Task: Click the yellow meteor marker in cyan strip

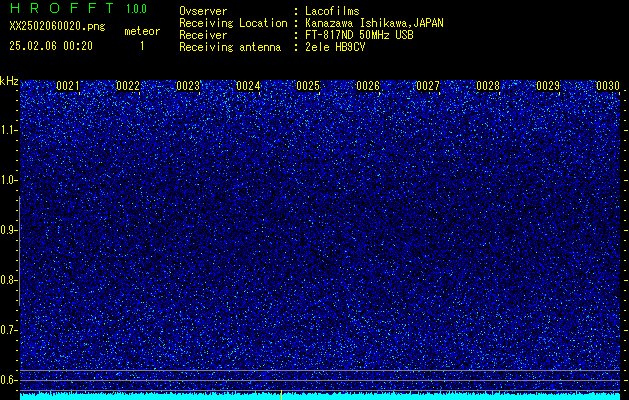Action: (x=282, y=395)
